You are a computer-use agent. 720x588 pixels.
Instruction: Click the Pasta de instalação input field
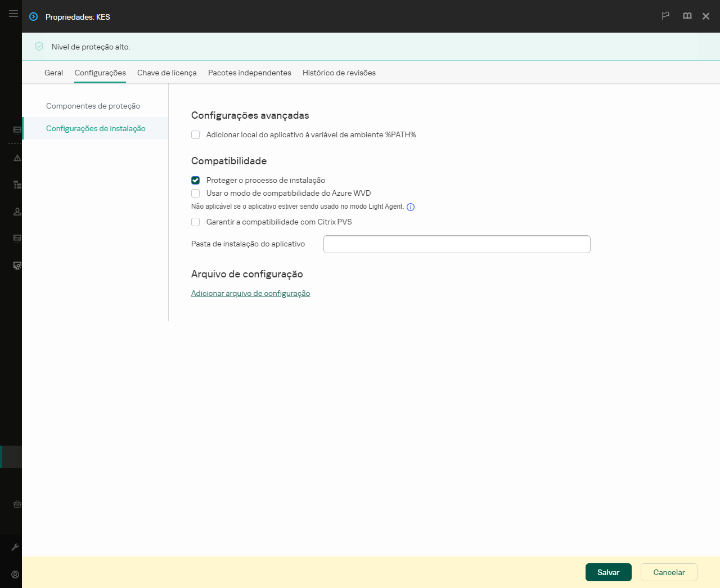coord(457,244)
